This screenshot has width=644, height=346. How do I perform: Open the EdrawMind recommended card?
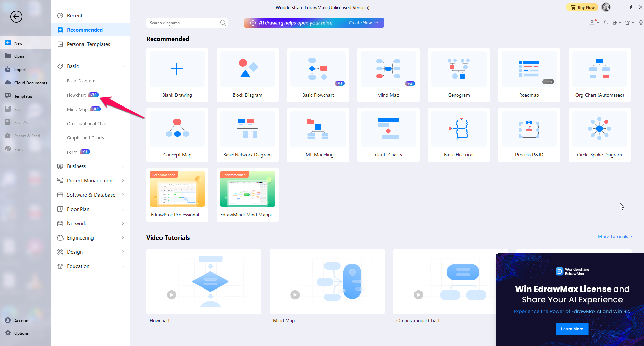[x=248, y=195]
